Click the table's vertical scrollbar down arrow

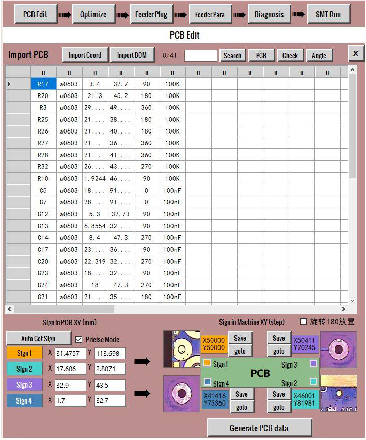(352, 301)
